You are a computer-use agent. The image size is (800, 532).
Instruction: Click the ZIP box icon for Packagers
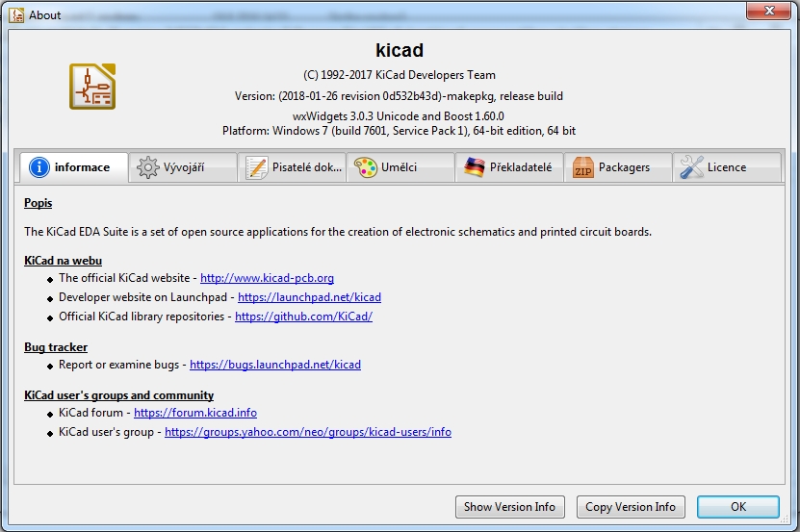point(583,167)
